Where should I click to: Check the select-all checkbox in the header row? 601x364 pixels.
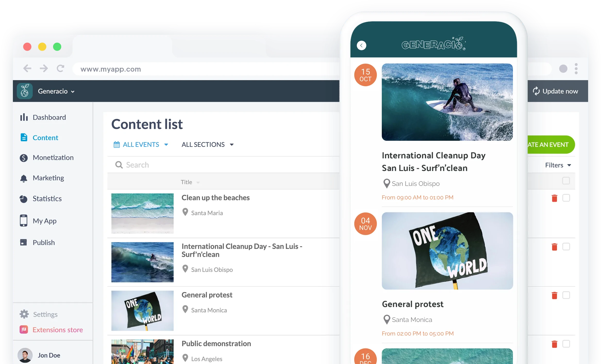[566, 181]
